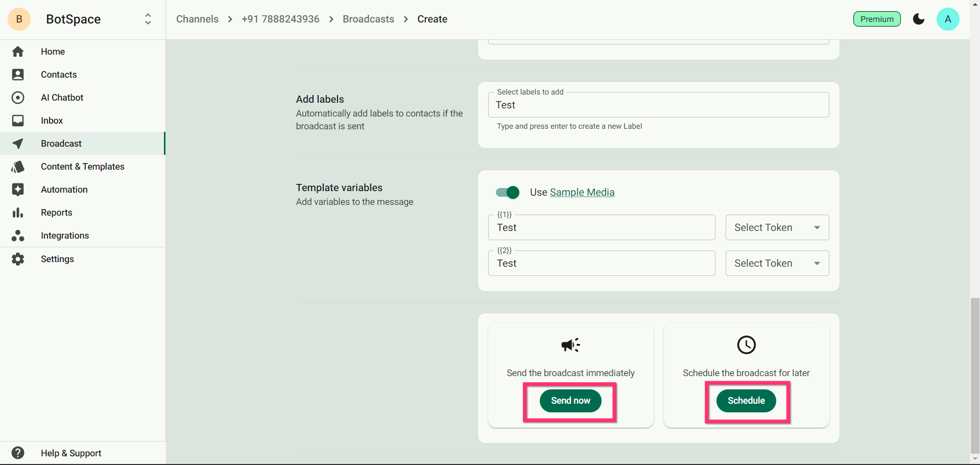Click the Automation sidebar icon
Screen dimensions: 980x465
[x=18, y=190]
